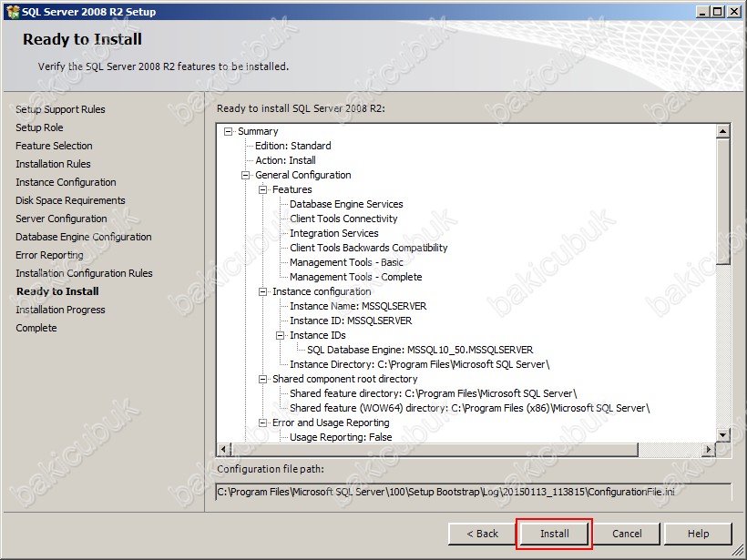Select the Ready to Install step in sidebar
This screenshot has height=560, width=747.
coord(57,291)
